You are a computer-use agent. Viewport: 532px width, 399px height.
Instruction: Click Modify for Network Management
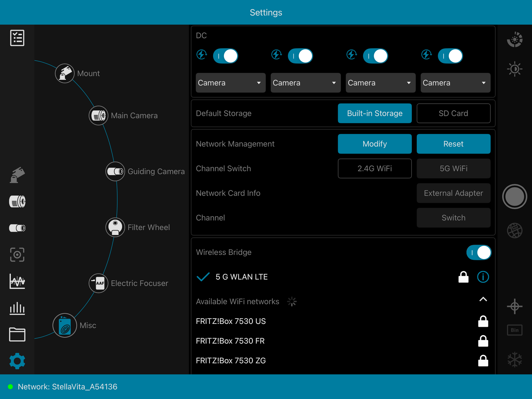click(375, 144)
